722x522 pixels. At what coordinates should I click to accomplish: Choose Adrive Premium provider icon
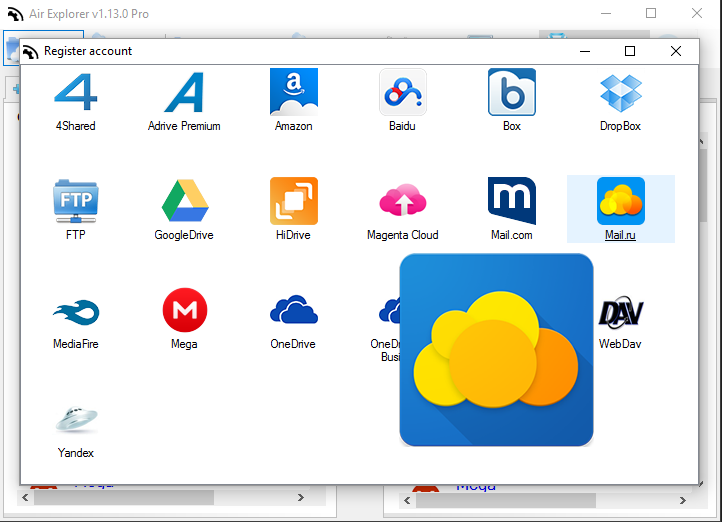click(x=184, y=92)
